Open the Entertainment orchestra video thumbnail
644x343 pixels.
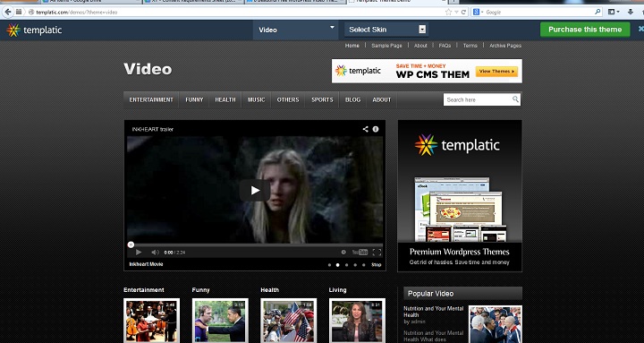[x=151, y=321]
